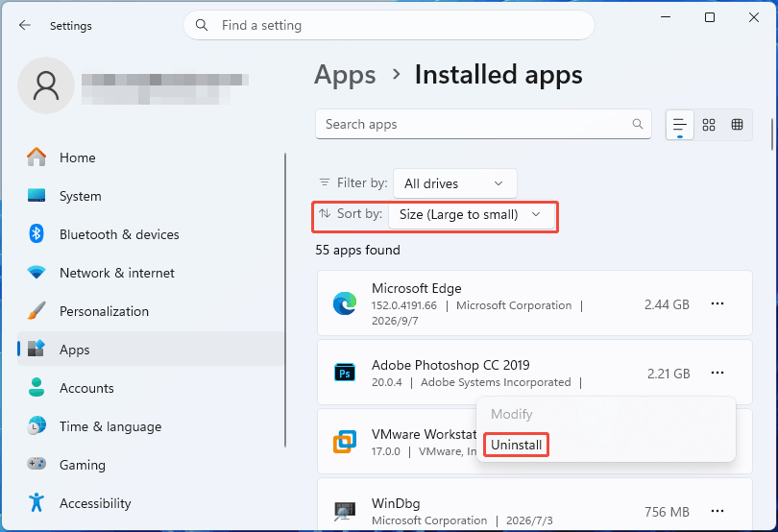Click the System monitor icon
The image size is (778, 532).
[x=36, y=196]
